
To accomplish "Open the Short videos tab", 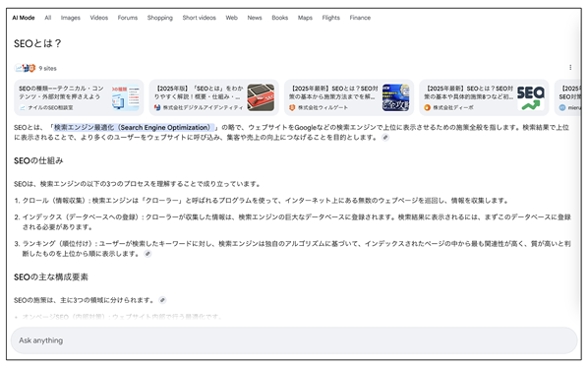I will tap(200, 18).
